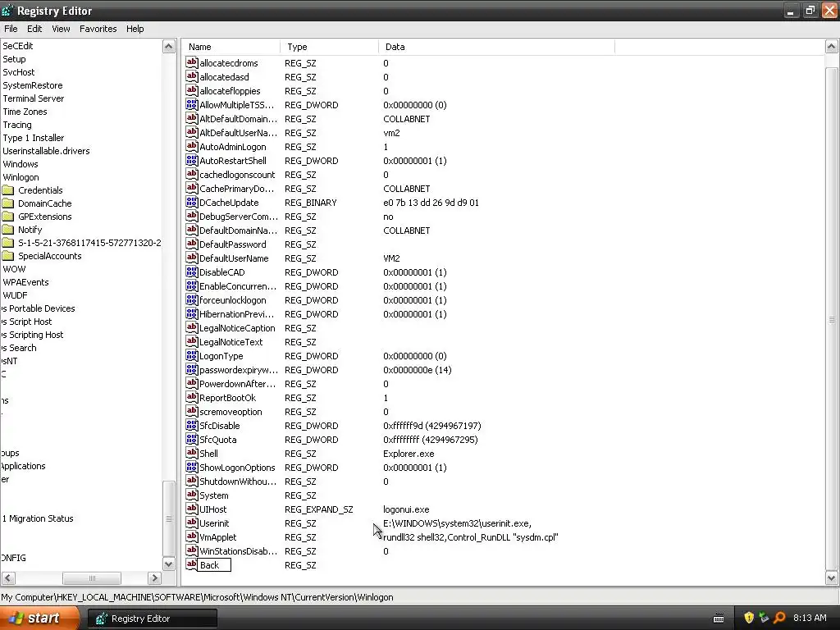Click the tree pane horizontal scrollbar thumb
Screen dimensions: 840x630
point(92,578)
